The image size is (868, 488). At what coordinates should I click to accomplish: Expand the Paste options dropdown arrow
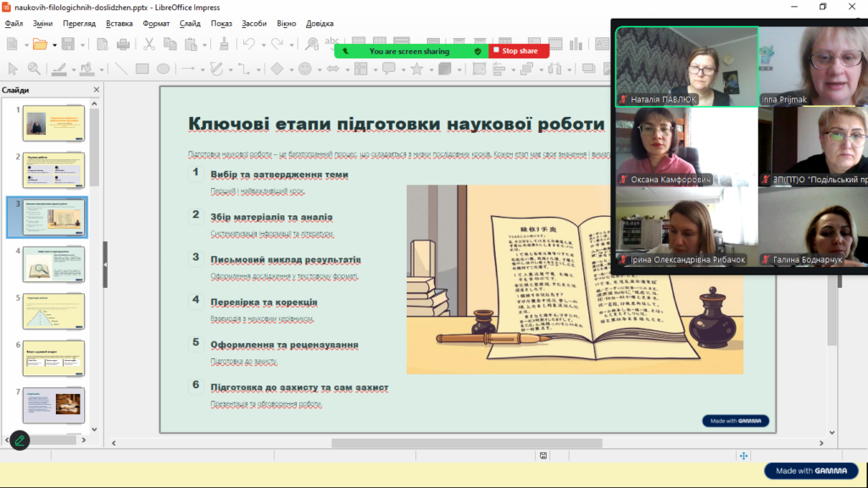204,44
